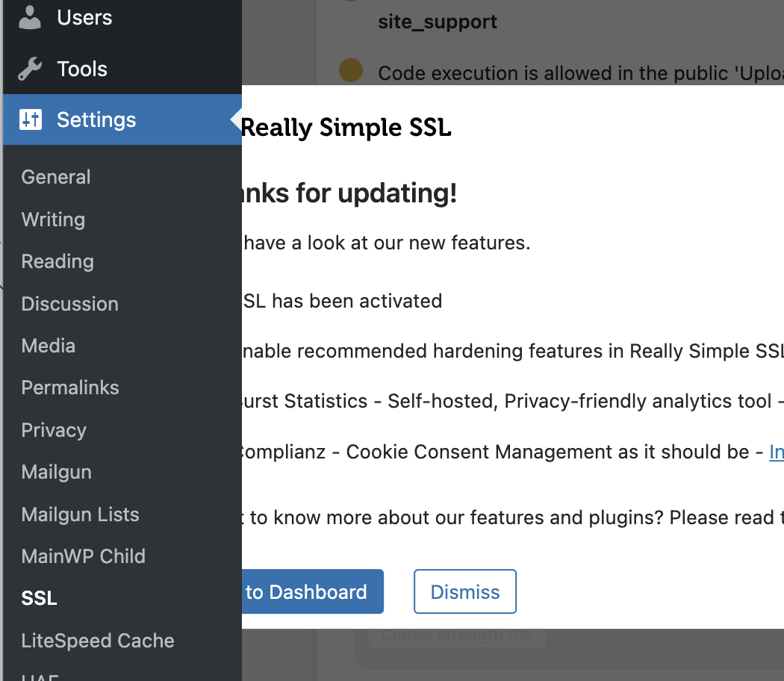
Task: Click the Users person icon
Action: pos(30,16)
